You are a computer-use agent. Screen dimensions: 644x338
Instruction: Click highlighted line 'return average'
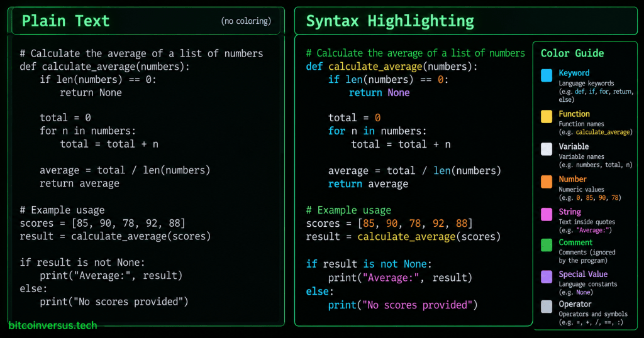tap(368, 184)
